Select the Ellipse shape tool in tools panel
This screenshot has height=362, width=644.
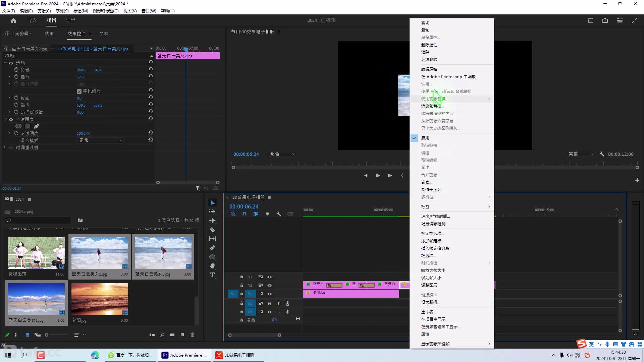click(212, 257)
